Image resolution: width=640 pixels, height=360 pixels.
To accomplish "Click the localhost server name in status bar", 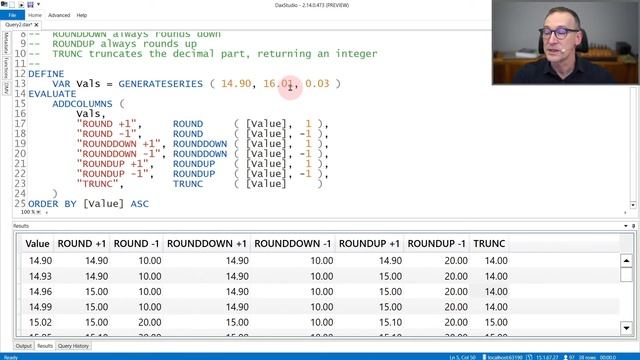I will pos(504,357).
